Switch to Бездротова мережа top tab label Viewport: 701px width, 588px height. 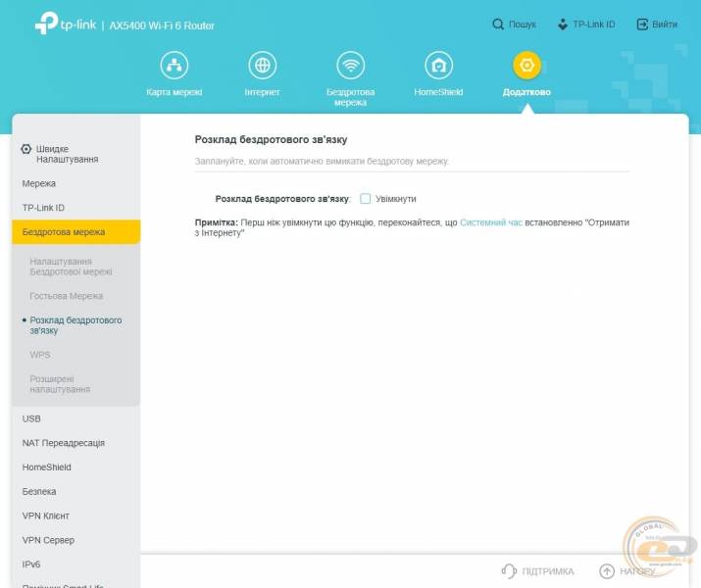[x=351, y=97]
